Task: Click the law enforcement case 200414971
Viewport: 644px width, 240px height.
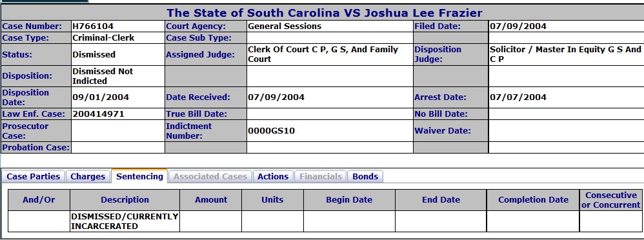Action: point(98,114)
